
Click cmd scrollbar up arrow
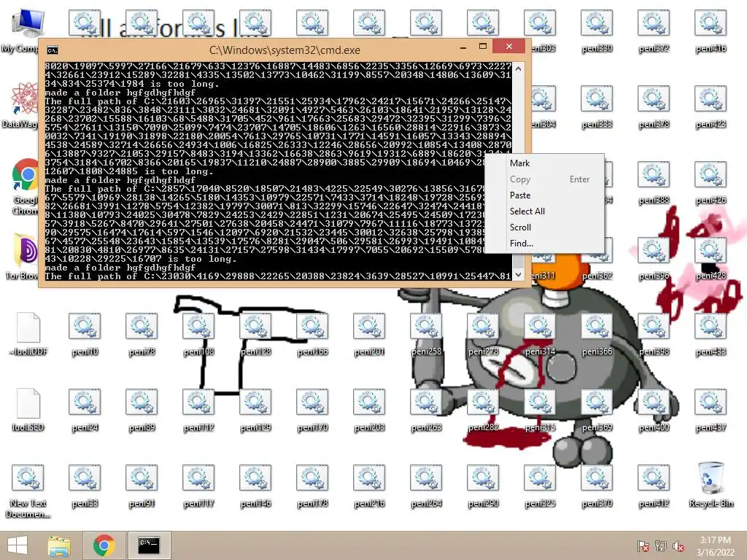tap(518, 69)
